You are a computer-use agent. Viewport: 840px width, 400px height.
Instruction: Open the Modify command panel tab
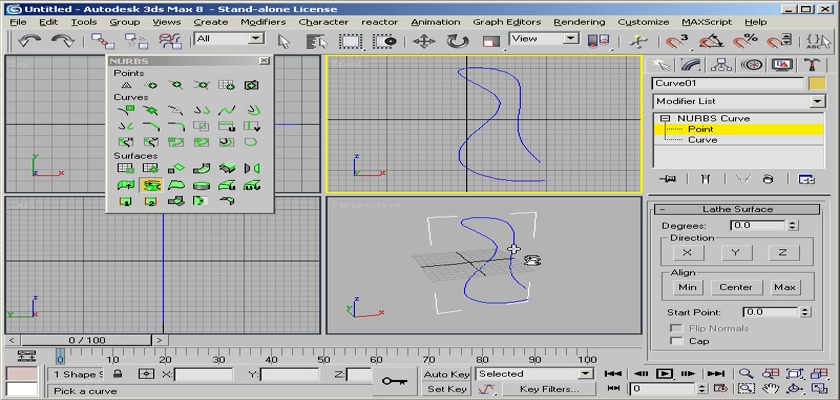(691, 65)
